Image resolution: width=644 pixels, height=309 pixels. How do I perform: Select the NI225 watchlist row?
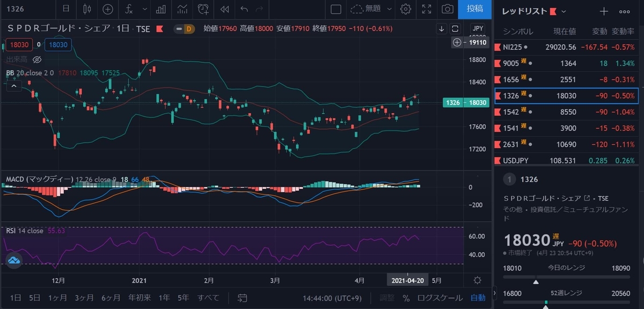coord(566,47)
